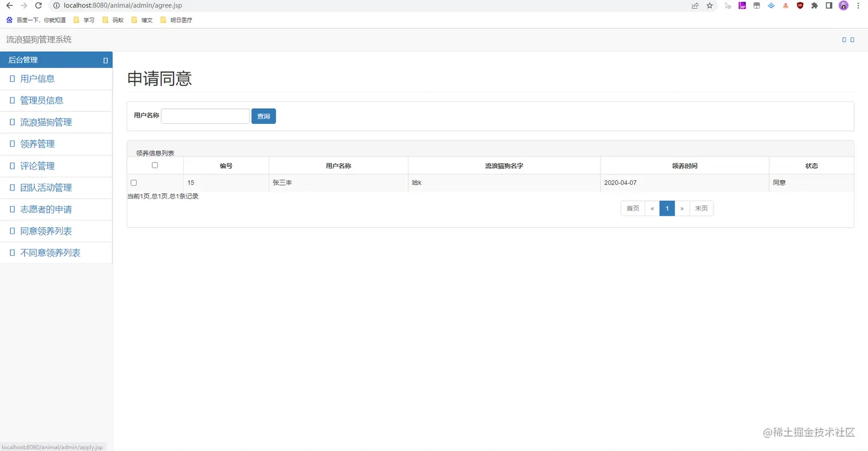Click the address bar URL

(x=123, y=6)
